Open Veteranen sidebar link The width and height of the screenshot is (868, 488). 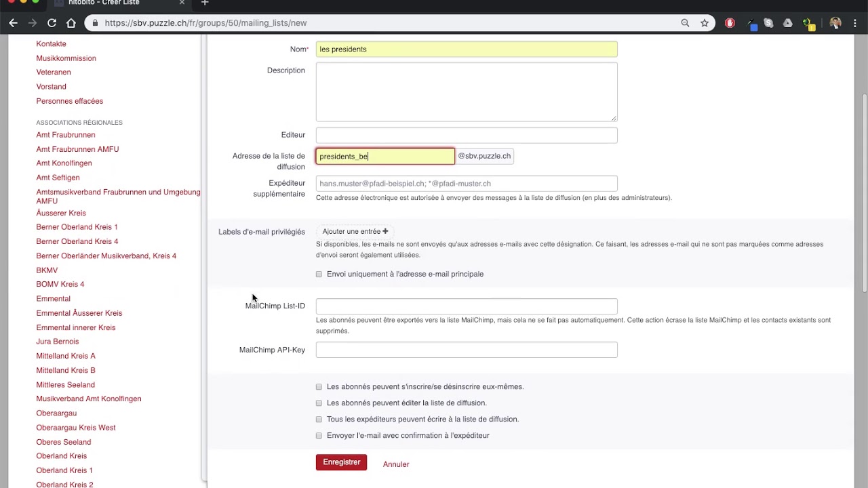coord(54,73)
